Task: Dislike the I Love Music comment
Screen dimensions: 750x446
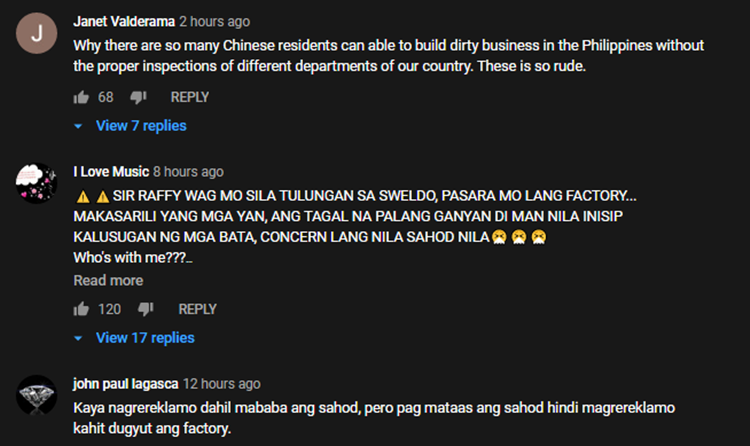Action: [146, 309]
